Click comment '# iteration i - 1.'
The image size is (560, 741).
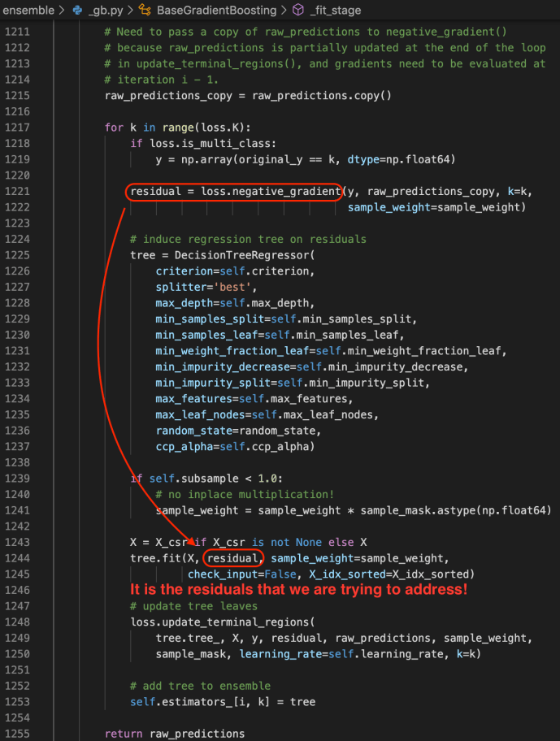pos(161,80)
